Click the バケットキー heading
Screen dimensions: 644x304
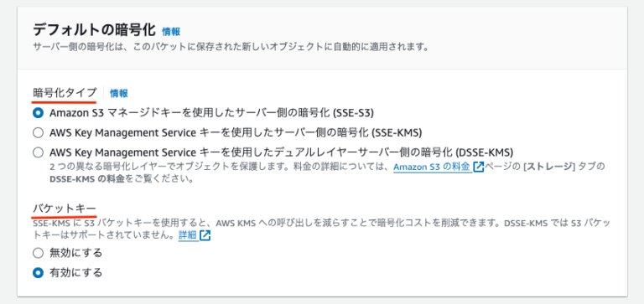(x=65, y=208)
